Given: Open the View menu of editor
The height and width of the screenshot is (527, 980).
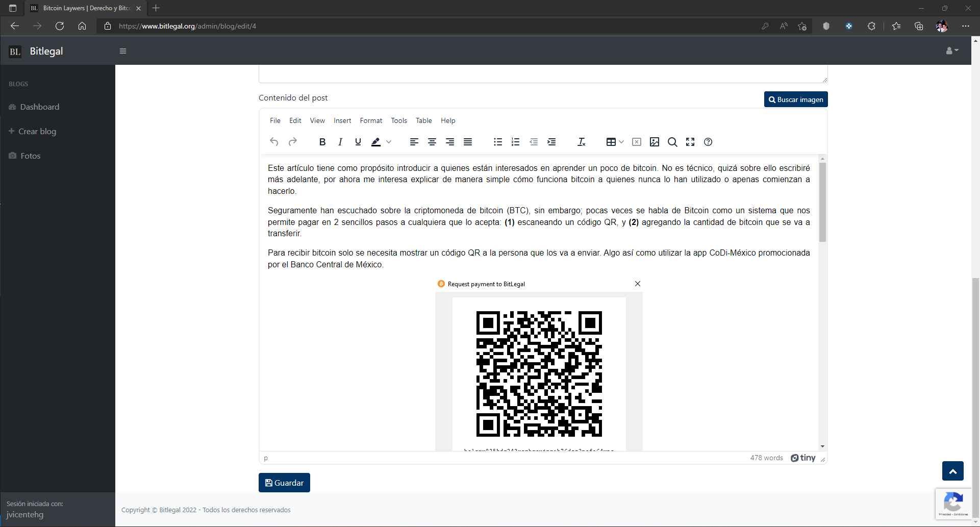Looking at the screenshot, I should point(317,120).
